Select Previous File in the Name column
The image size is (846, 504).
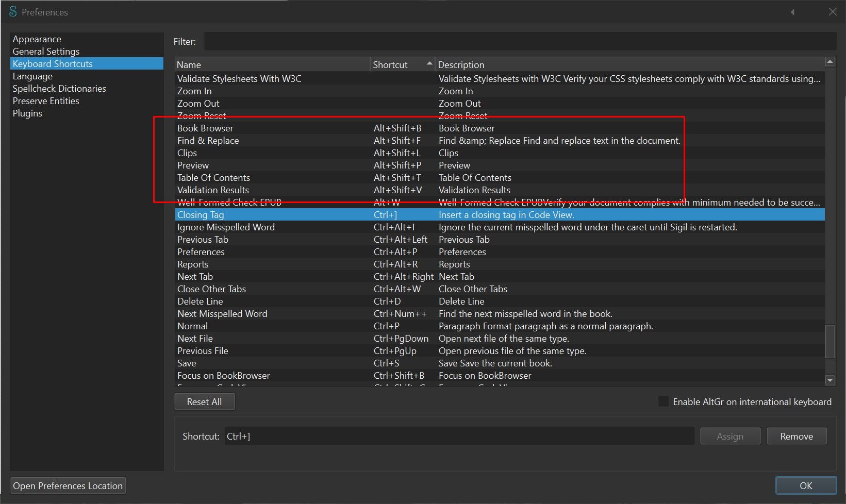pyautogui.click(x=203, y=351)
